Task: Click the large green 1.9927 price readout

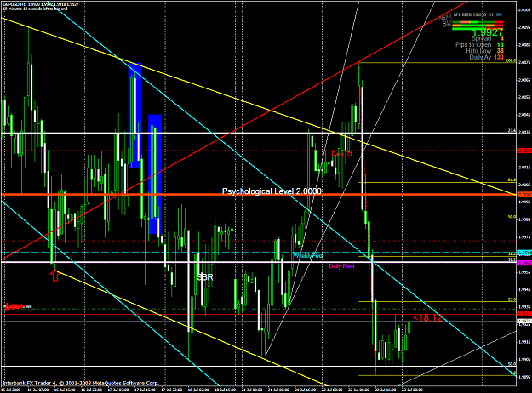Action: pyautogui.click(x=488, y=32)
